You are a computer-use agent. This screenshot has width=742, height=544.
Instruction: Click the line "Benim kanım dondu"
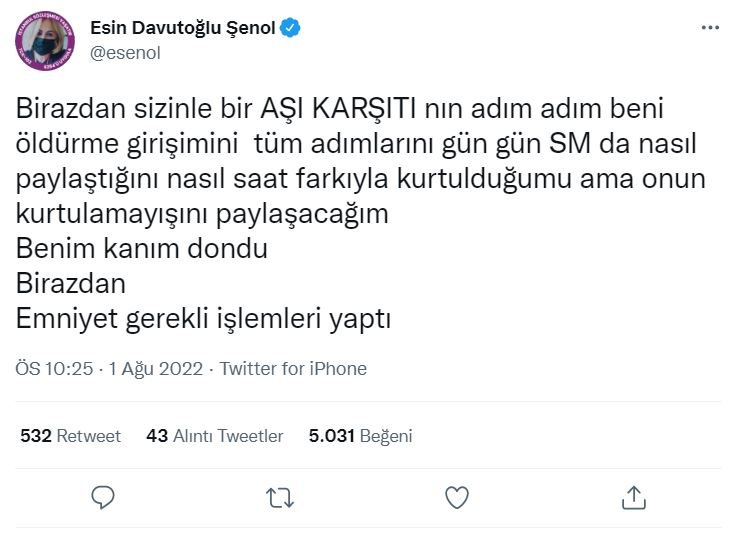point(142,248)
